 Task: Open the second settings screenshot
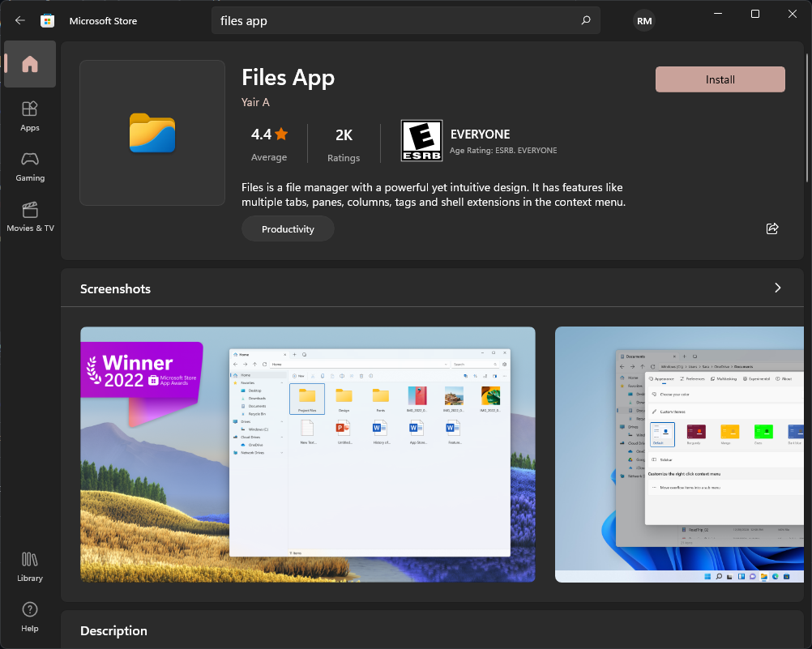679,455
